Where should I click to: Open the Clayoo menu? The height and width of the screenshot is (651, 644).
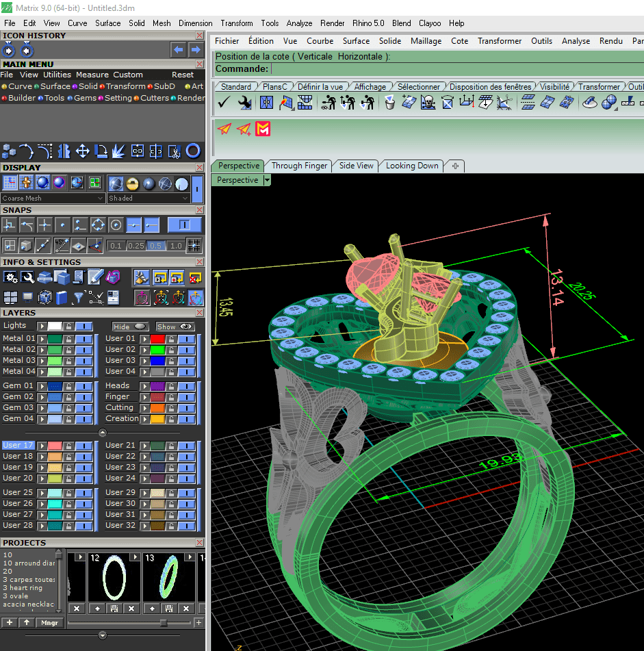point(430,23)
